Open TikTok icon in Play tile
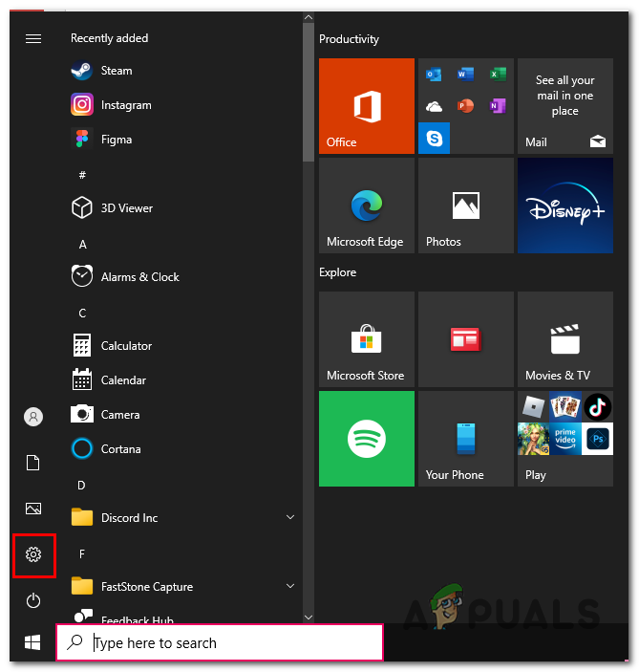This screenshot has height=672, width=639. [x=598, y=406]
